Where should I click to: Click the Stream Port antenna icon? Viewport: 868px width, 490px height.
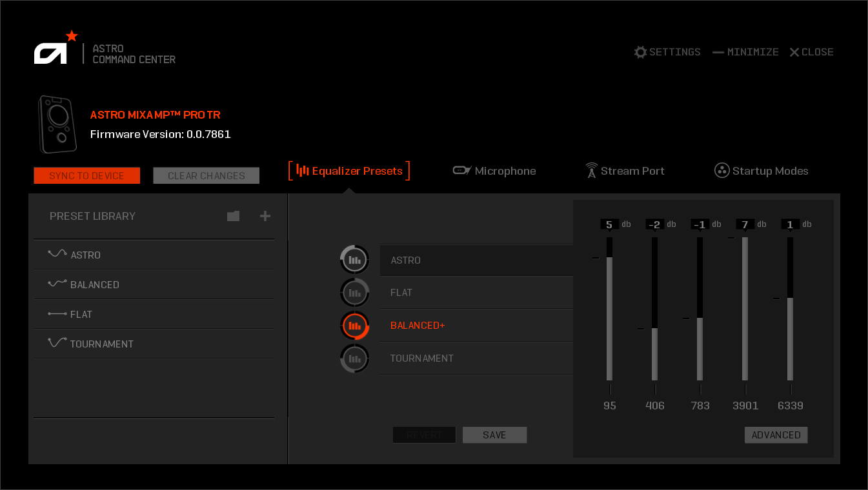[x=591, y=170]
